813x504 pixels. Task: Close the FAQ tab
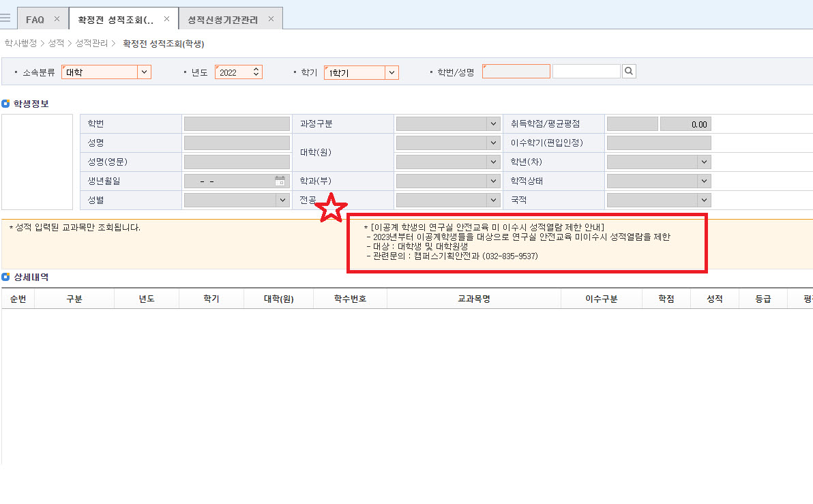click(x=57, y=19)
